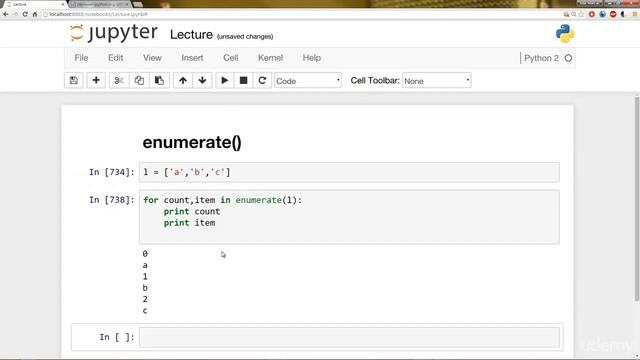Reload the page in the browser
This screenshot has width=640, height=360.
click(25, 14)
